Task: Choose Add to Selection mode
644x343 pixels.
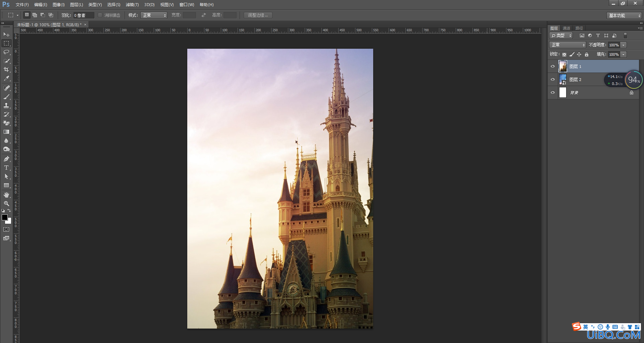Action: pos(35,15)
